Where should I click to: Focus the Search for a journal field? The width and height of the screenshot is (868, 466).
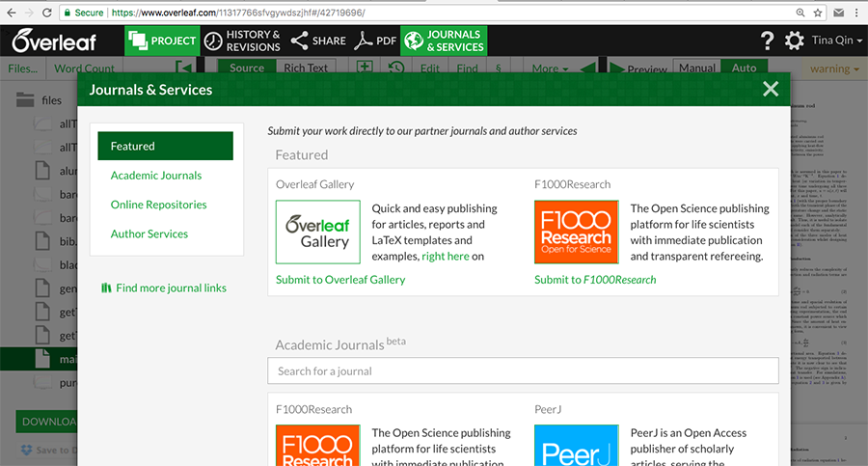(x=523, y=370)
